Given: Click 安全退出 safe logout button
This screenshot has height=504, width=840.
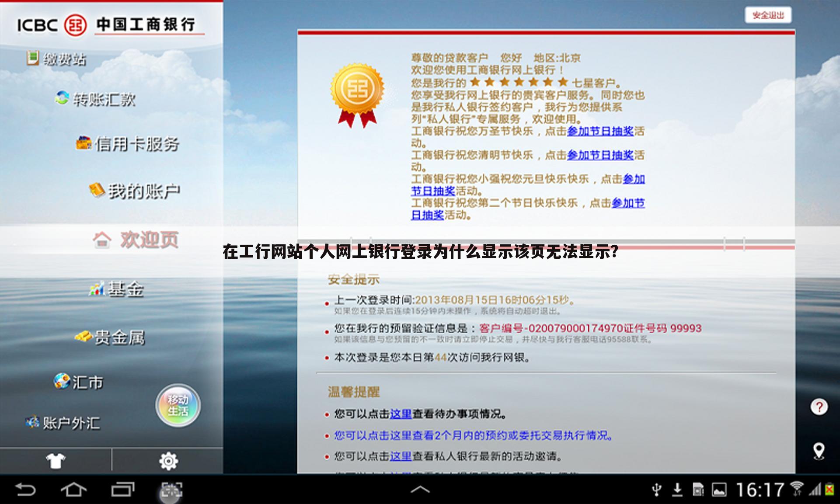Looking at the screenshot, I should [768, 15].
